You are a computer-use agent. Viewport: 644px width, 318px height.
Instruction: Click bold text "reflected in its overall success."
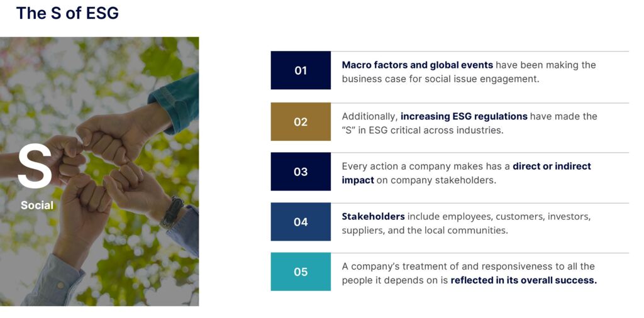coord(523,280)
